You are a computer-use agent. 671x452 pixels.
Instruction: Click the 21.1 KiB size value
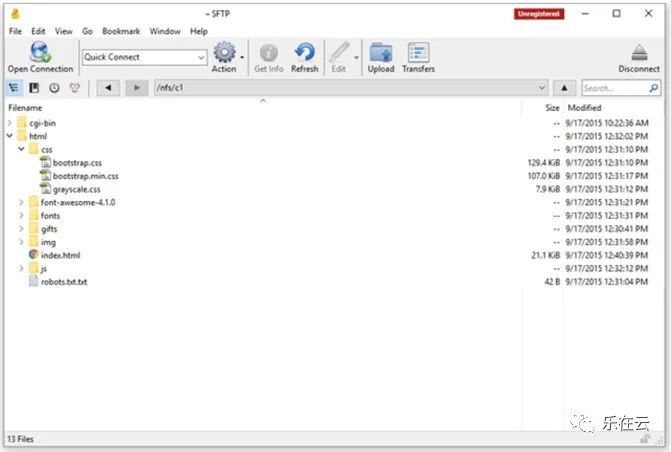[546, 256]
